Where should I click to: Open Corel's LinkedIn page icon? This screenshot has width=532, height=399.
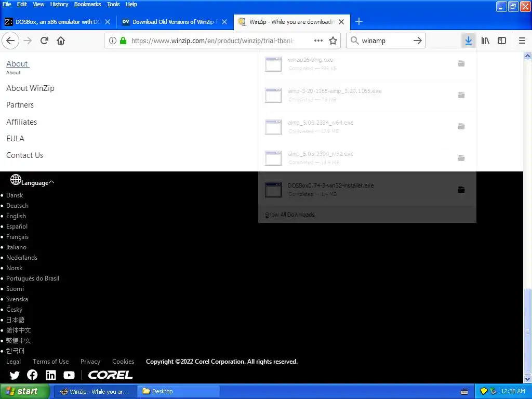pos(51,375)
